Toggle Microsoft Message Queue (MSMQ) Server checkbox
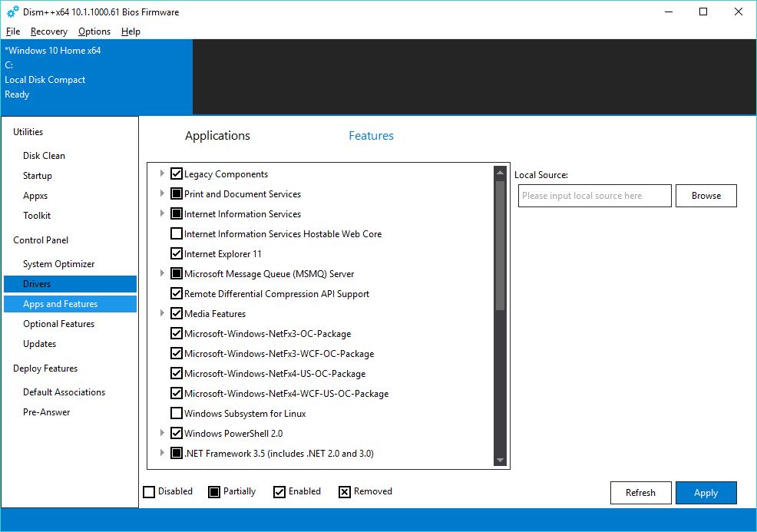The width and height of the screenshot is (757, 532). 177,274
